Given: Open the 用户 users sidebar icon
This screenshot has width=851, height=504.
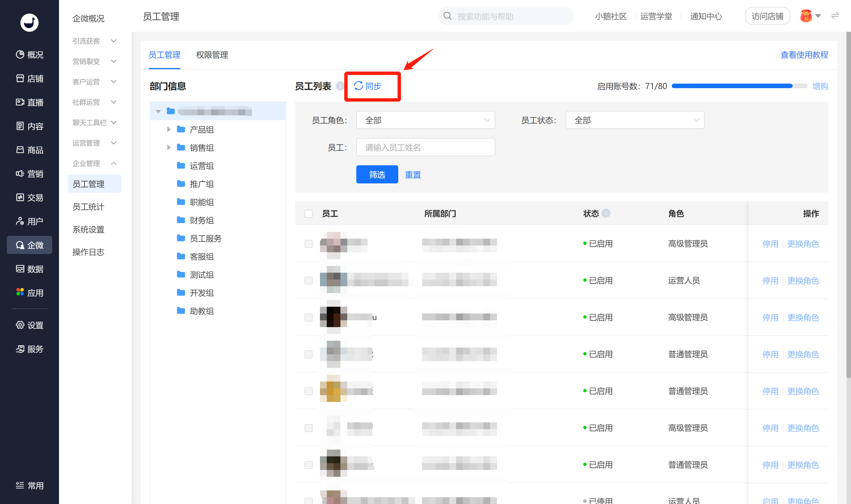Looking at the screenshot, I should (20, 221).
